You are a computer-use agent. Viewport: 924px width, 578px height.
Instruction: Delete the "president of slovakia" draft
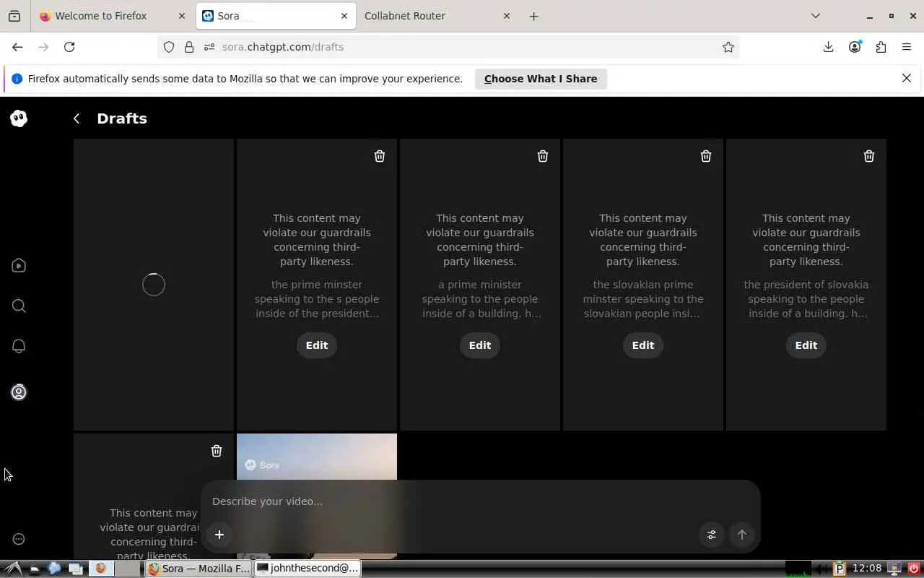(x=869, y=156)
